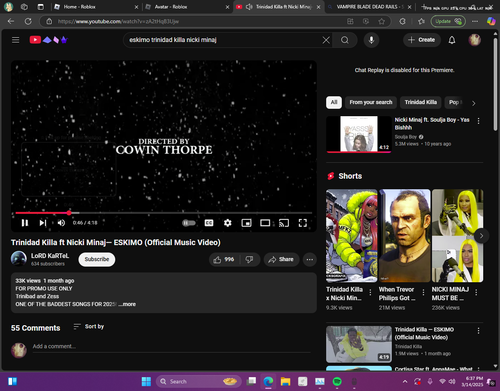The width and height of the screenshot is (500, 391).
Task: Cast the video to a device
Action: click(284, 223)
